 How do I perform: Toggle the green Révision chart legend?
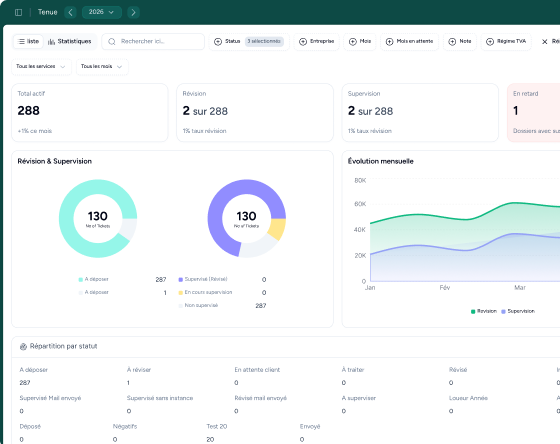[484, 311]
